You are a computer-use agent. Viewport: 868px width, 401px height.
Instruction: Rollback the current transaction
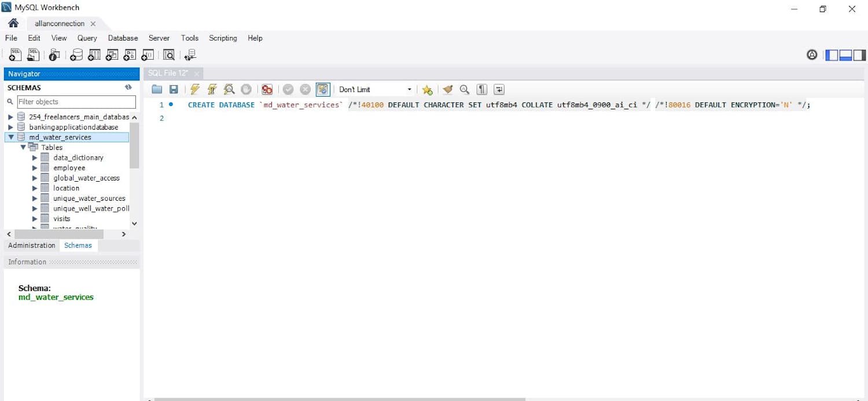pyautogui.click(x=305, y=89)
